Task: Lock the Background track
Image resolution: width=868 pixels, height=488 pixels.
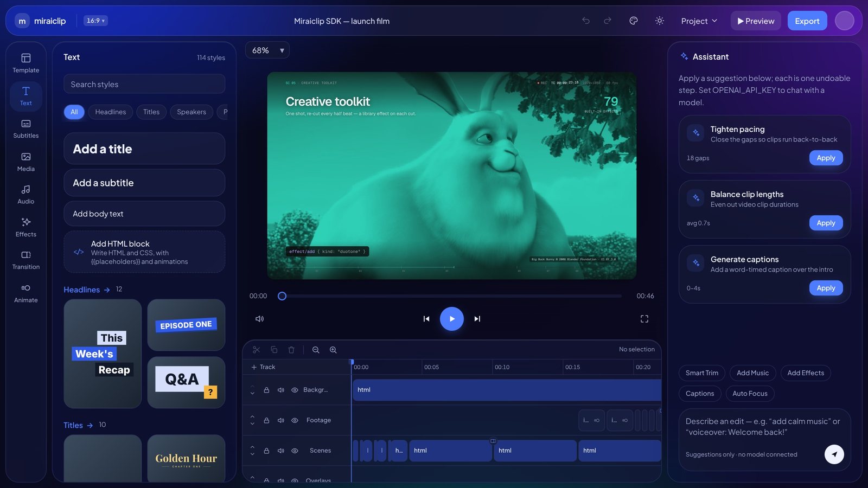Action: [266, 390]
